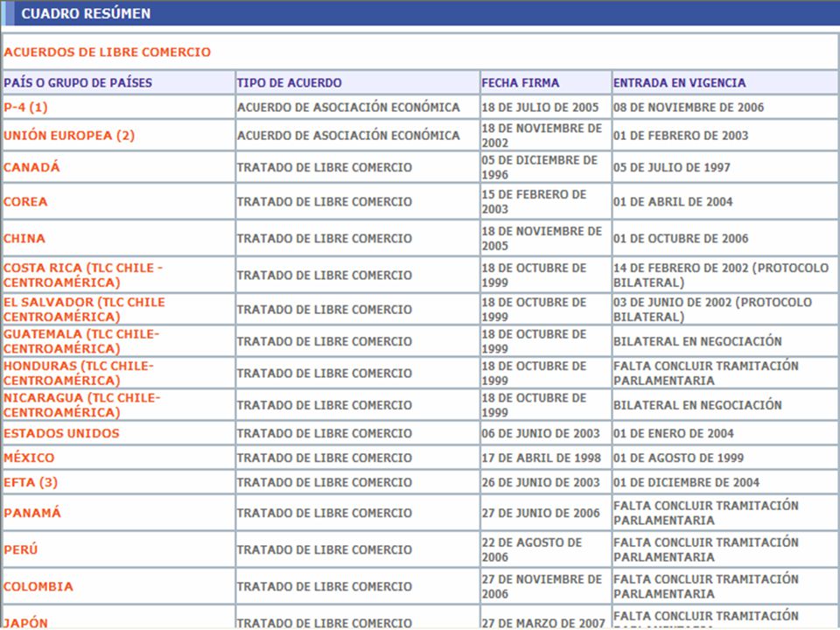This screenshot has height=630, width=840.
Task: Open COSTA RICA (TLC Chile-Centroamérica) link
Action: pos(83,275)
